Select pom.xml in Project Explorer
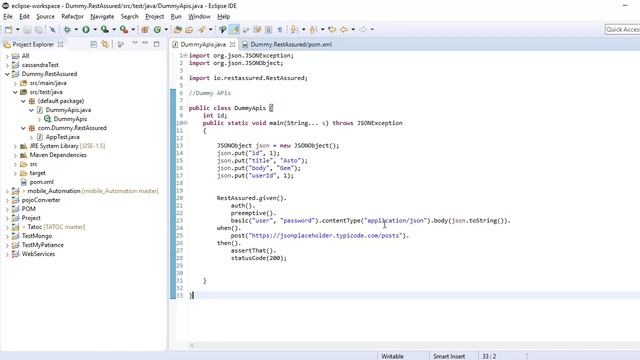This screenshot has width=640, height=360. pos(41,182)
